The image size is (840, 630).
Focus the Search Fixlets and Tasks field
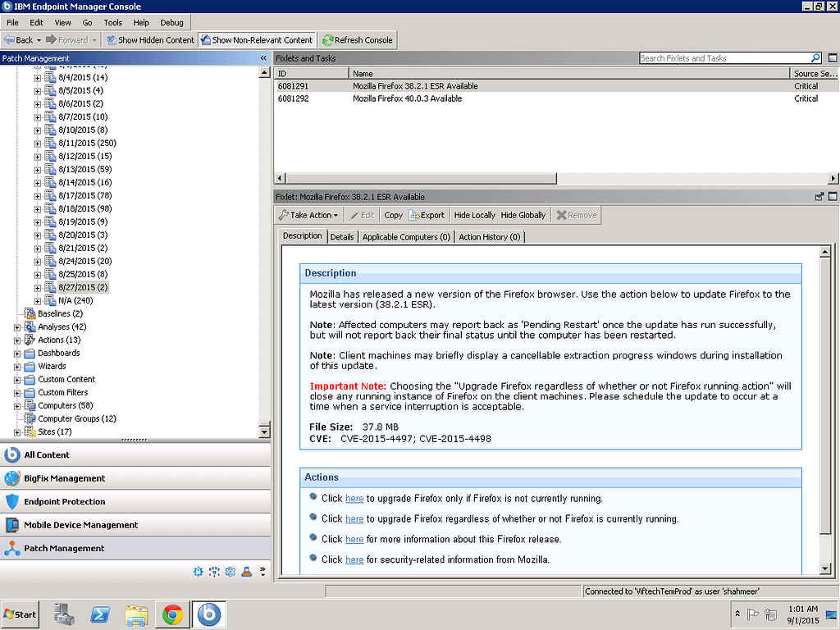725,58
